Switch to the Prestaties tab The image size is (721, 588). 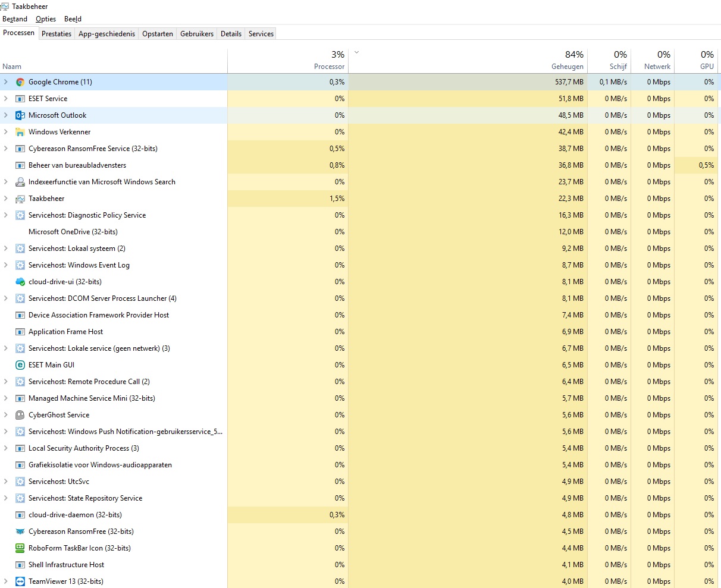[57, 34]
